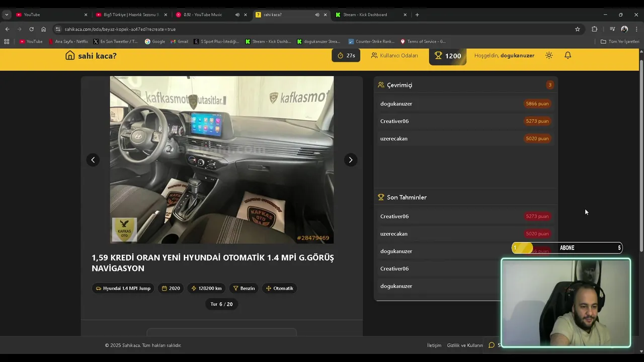
Task: Click the Hyundai 1.4 MPI Jump tag
Action: (123, 288)
